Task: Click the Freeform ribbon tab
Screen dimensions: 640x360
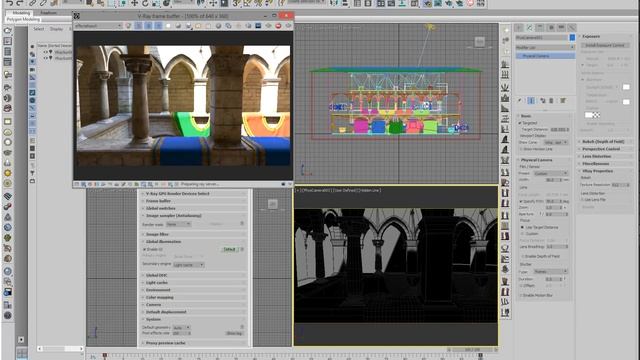Action: pyautogui.click(x=49, y=13)
